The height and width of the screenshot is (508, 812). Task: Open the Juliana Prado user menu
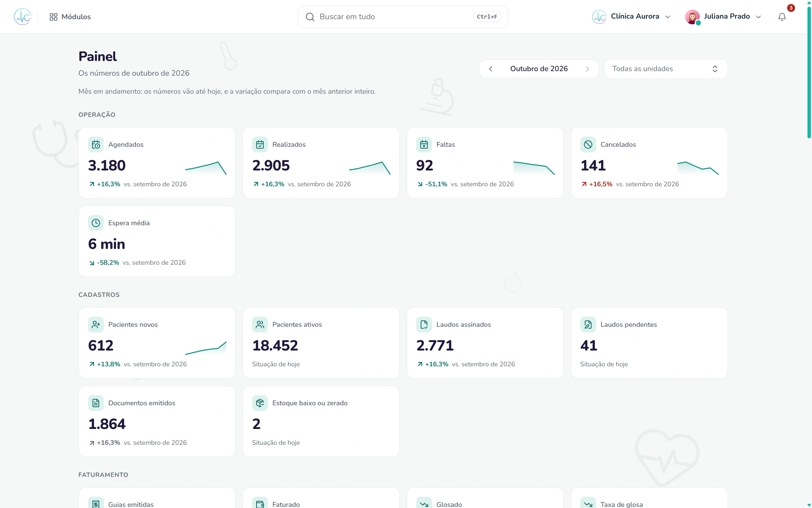pyautogui.click(x=723, y=16)
